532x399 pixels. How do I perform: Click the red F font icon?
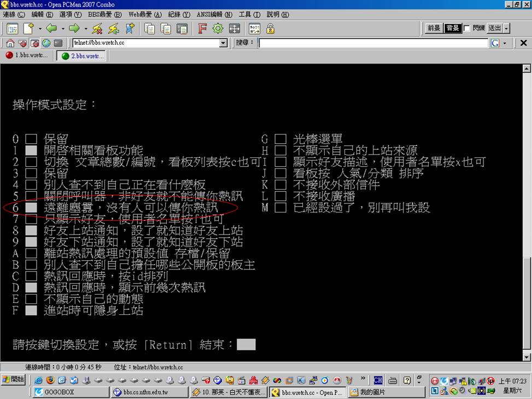202,28
